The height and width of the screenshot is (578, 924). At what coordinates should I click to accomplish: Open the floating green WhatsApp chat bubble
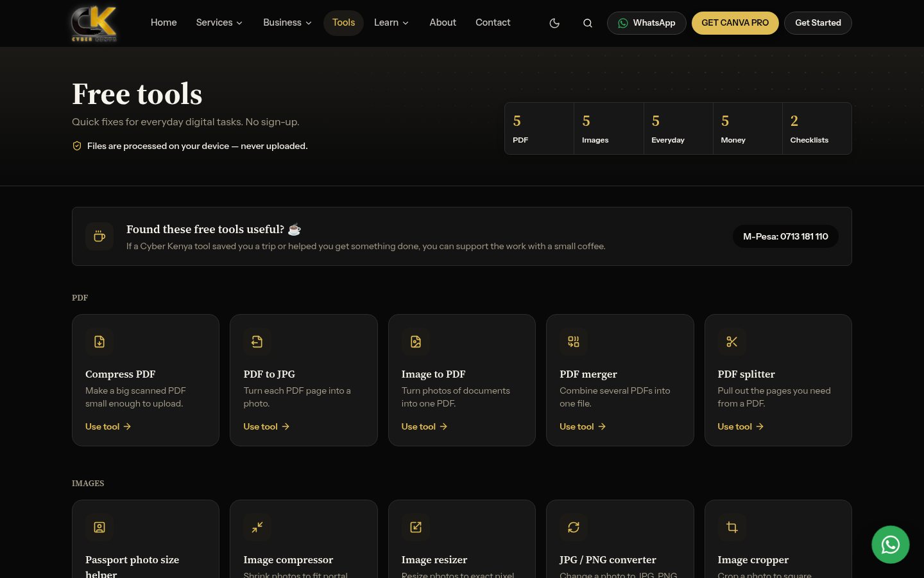[890, 545]
